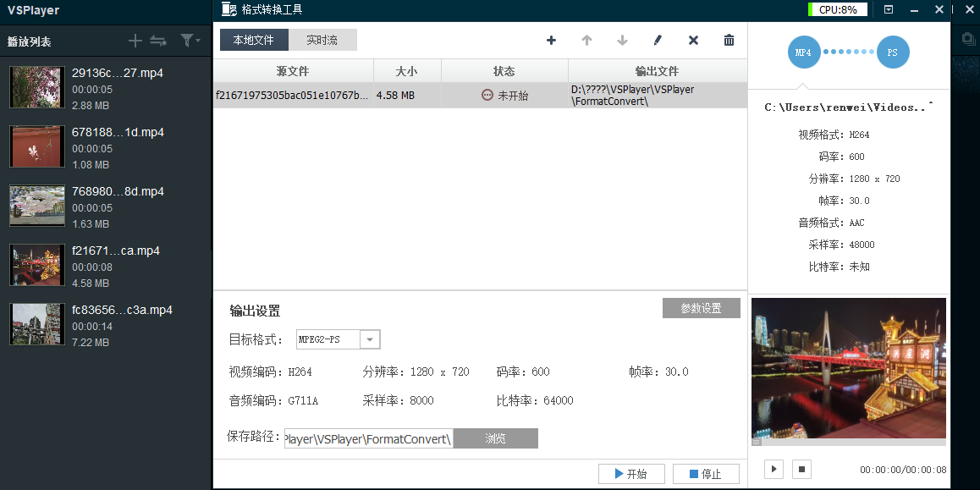Move the selected file up with arrow icon
Screen dimensions: 980x490
pos(586,41)
